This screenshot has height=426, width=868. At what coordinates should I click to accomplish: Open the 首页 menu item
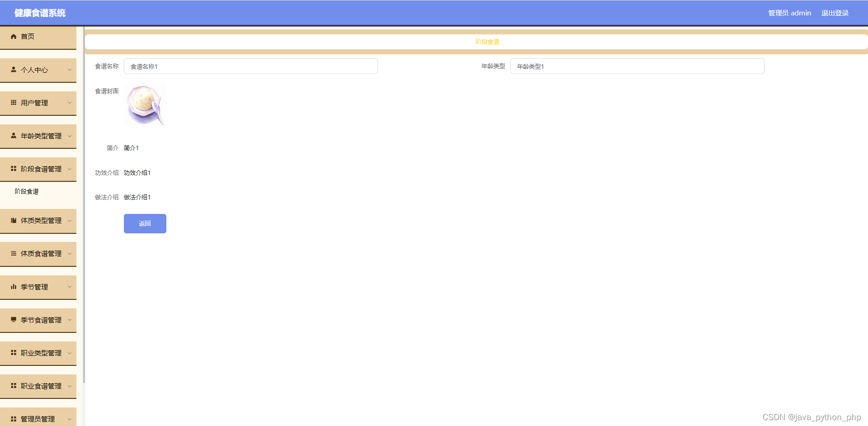pos(38,37)
